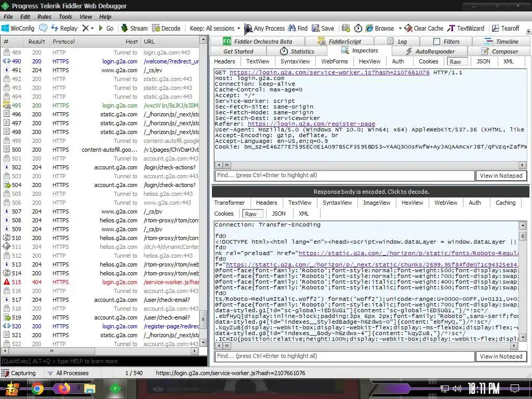532x399 pixels.
Task: Open the Help menu
Action: (x=105, y=17)
